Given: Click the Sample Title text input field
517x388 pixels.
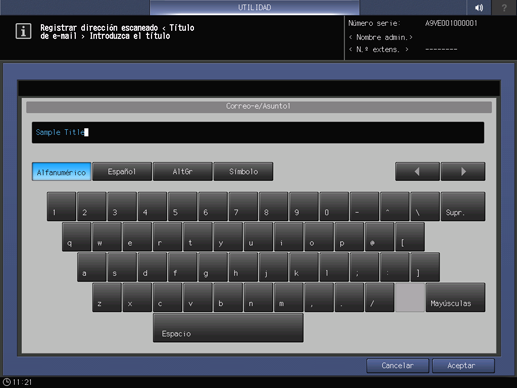Looking at the screenshot, I should [258, 132].
